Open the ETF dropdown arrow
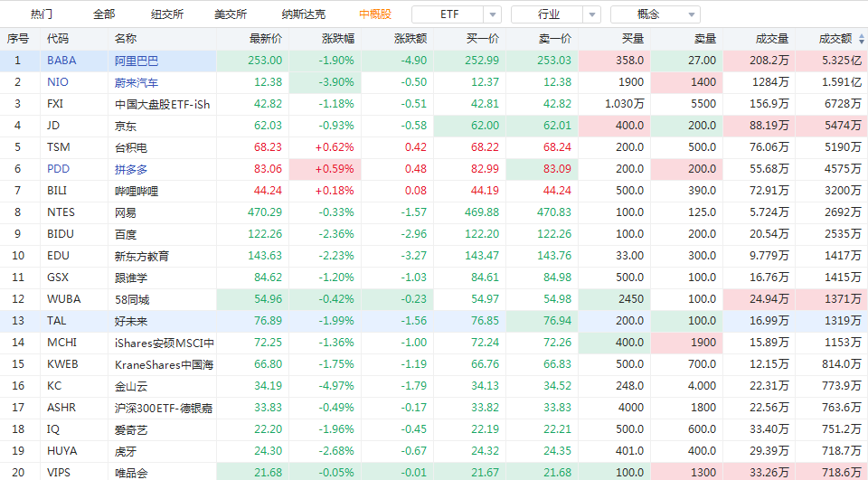Image resolution: width=868 pixels, height=480 pixels. (x=493, y=15)
